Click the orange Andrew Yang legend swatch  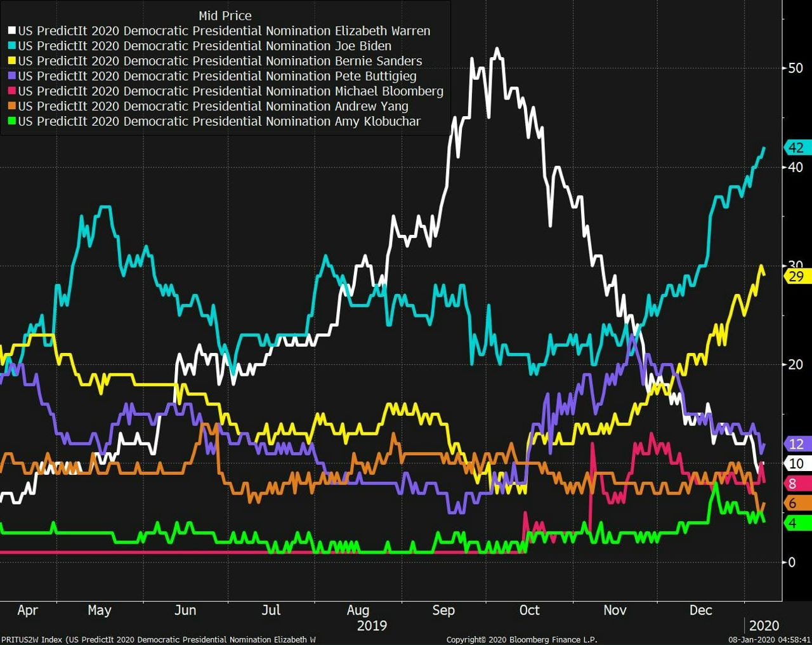tap(11, 107)
